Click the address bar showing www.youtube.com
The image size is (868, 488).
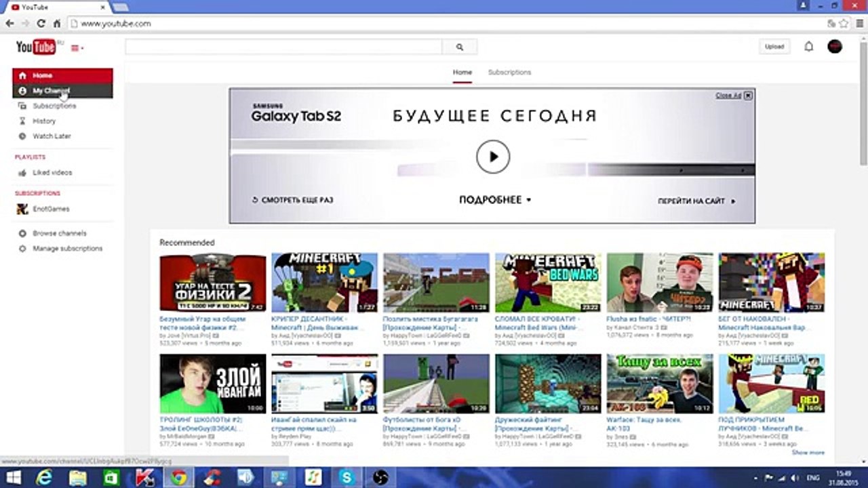click(448, 23)
